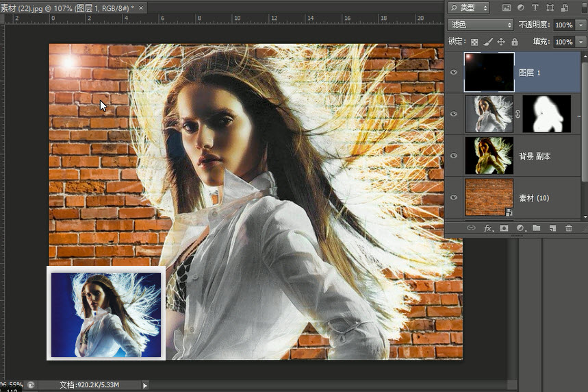Select the white layer mask thumbnail

(x=547, y=114)
